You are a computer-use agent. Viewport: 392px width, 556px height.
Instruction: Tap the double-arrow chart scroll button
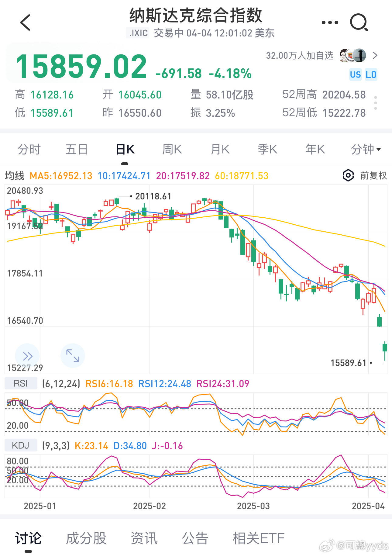[27, 356]
